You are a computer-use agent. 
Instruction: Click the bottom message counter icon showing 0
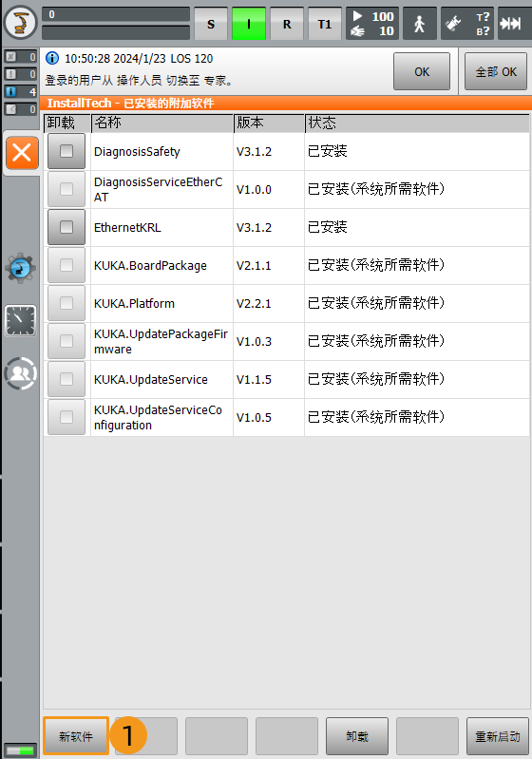click(20, 109)
